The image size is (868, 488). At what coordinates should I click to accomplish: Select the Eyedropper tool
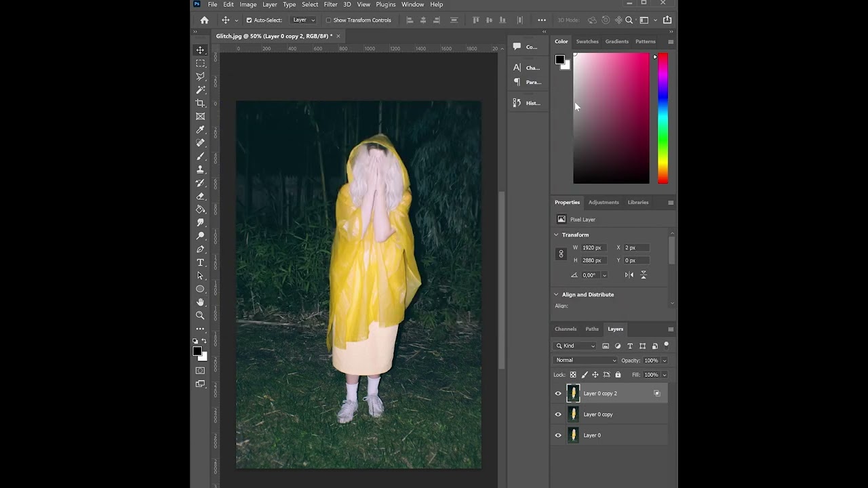coord(200,129)
